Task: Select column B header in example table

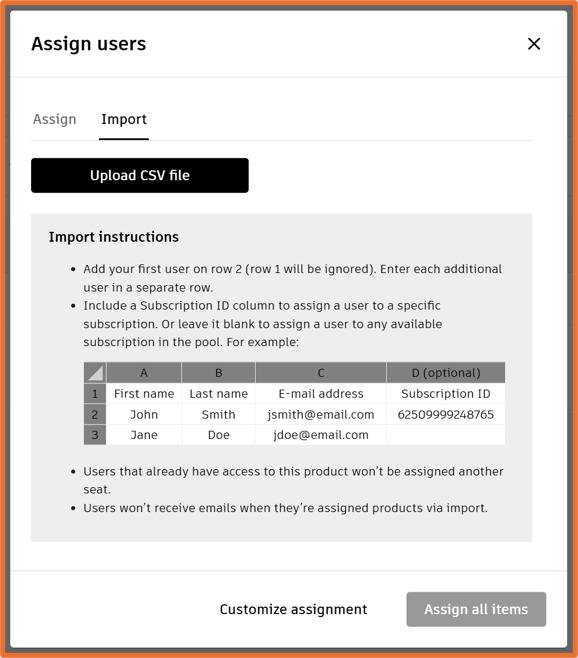Action: click(218, 373)
